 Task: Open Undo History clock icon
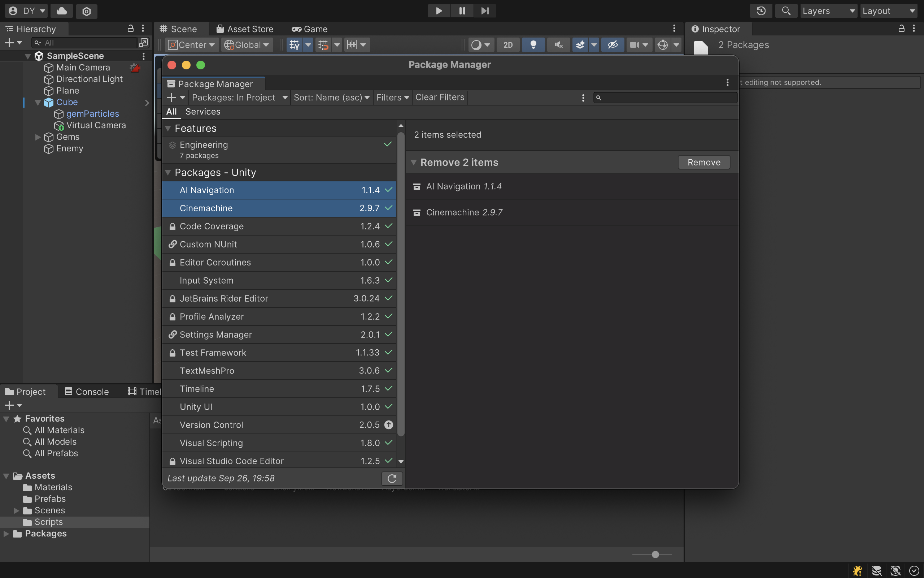point(761,11)
